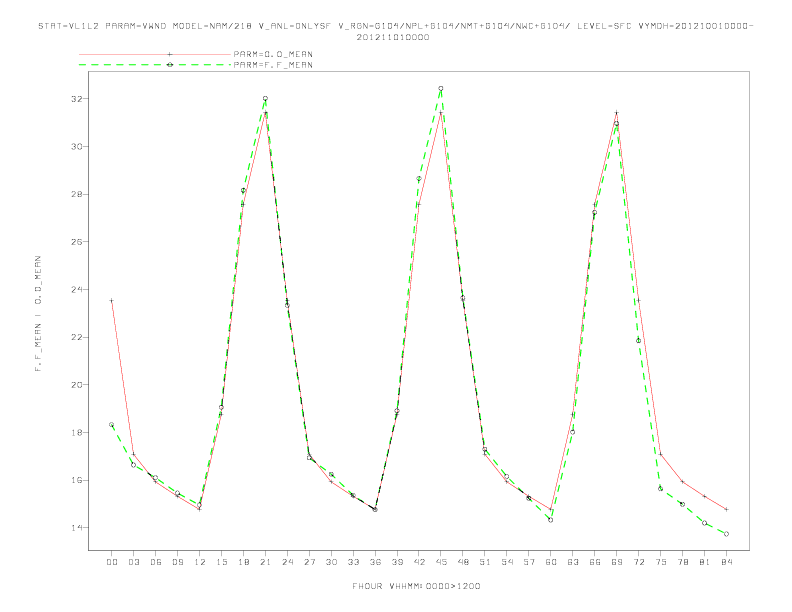Click y-axis tick label 22
This screenshot has width=792, height=612.
pyautogui.click(x=76, y=337)
